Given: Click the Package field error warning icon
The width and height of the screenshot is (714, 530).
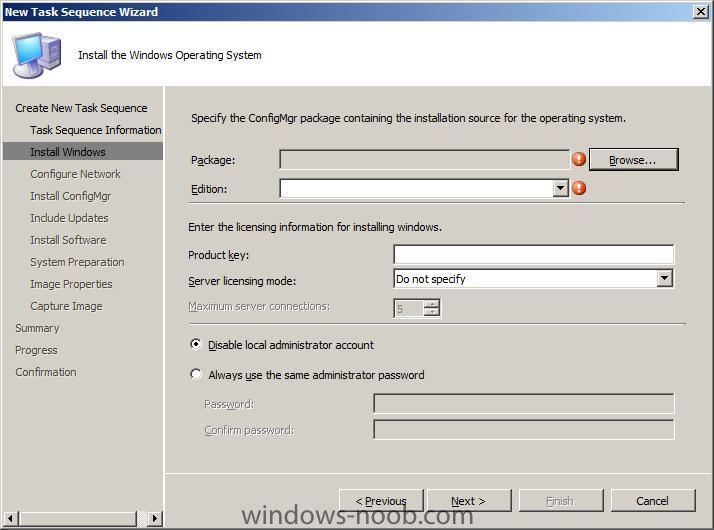Looking at the screenshot, I should tap(579, 159).
